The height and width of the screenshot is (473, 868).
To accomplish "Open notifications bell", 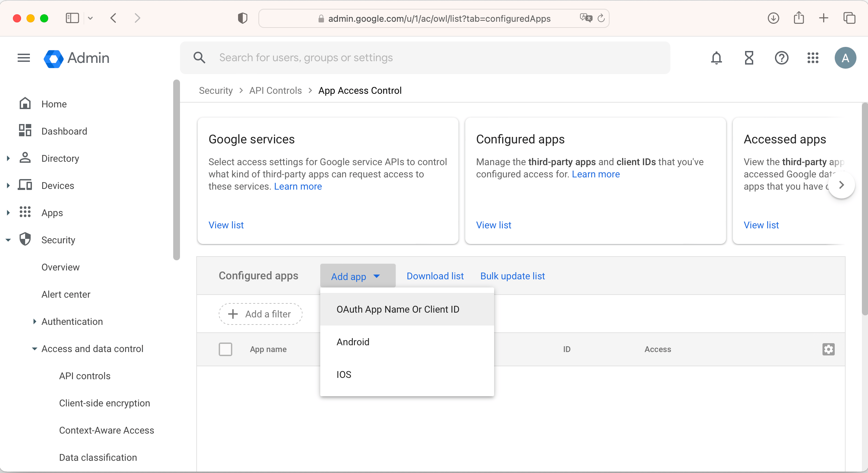I will [x=717, y=58].
